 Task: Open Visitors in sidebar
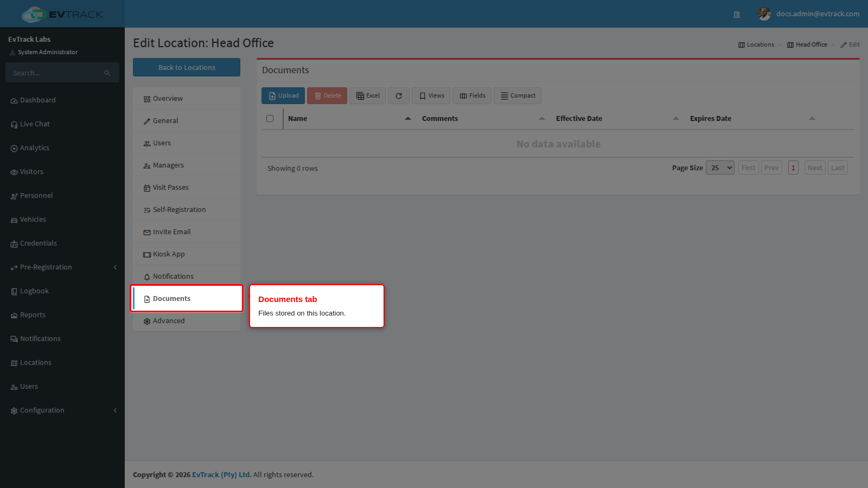pyautogui.click(x=62, y=172)
